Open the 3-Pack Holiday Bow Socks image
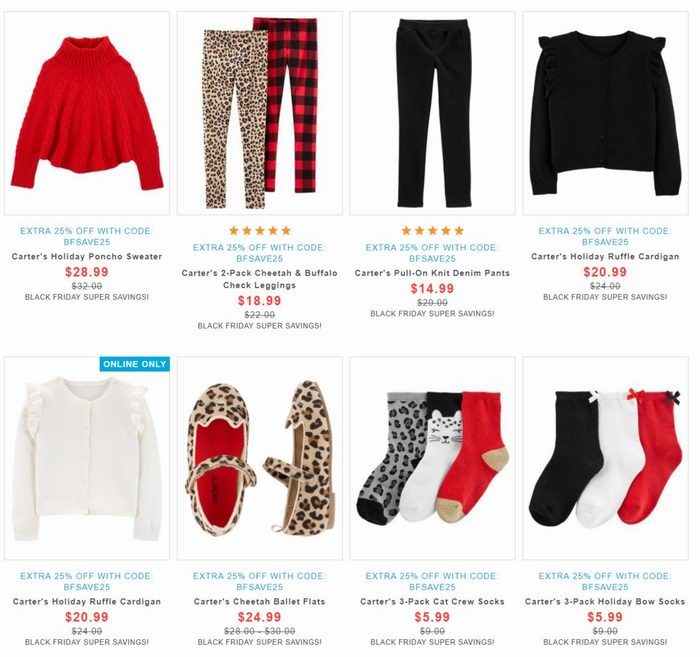Image resolution: width=700 pixels, height=657 pixels. point(605,458)
